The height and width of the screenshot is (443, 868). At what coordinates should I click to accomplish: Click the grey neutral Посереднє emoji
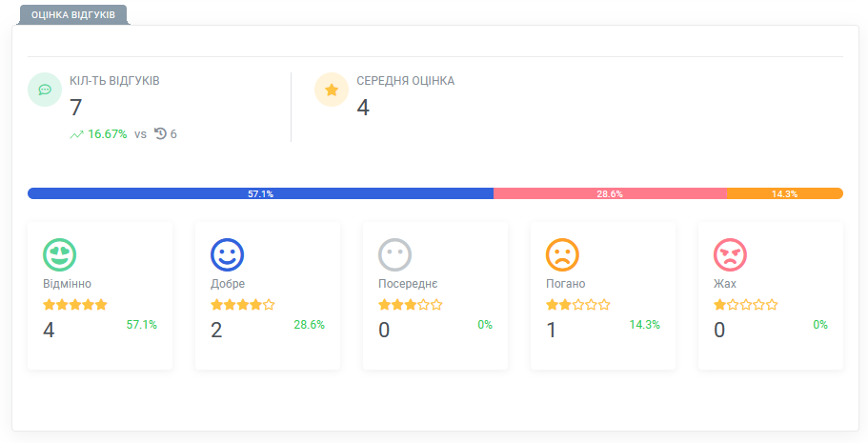pyautogui.click(x=394, y=254)
